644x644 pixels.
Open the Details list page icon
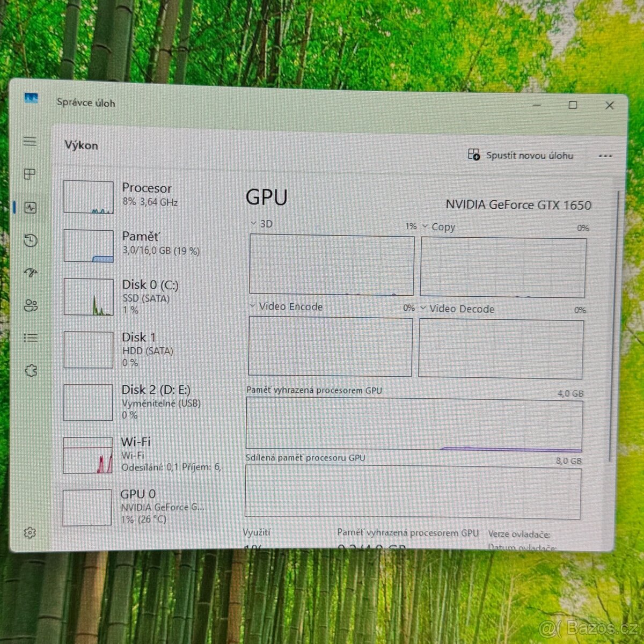tap(31, 338)
